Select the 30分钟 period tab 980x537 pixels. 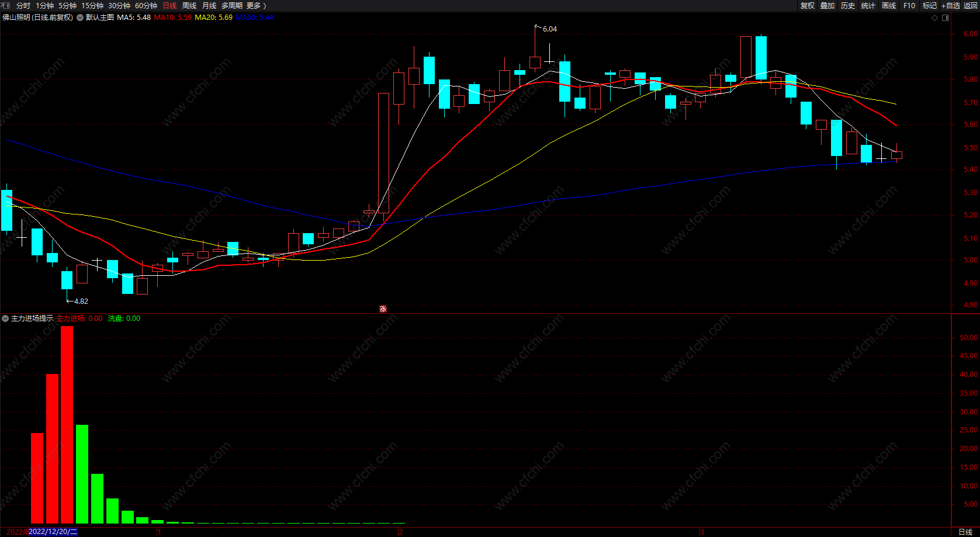coord(119,6)
